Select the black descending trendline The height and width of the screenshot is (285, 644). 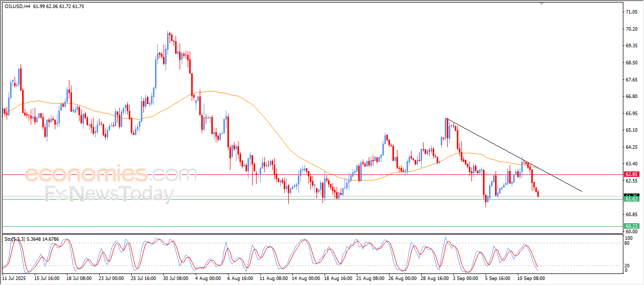(x=513, y=154)
